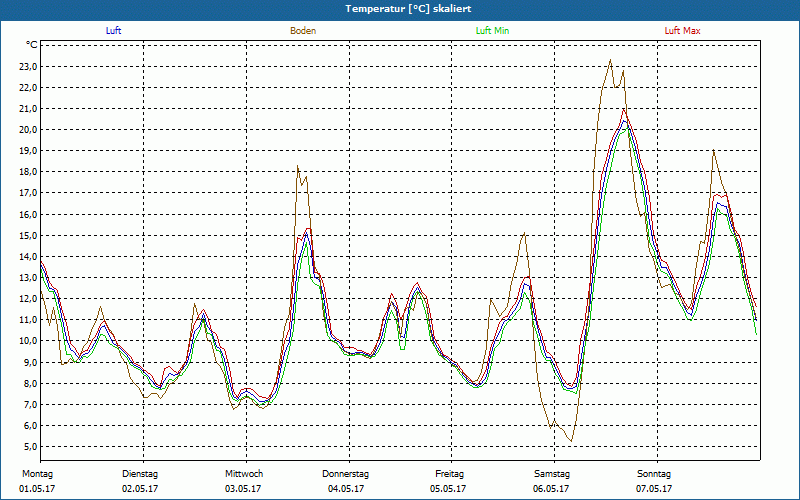This screenshot has width=800, height=500.
Task: Click the '19,0' y-axis value
Action: pos(28,151)
